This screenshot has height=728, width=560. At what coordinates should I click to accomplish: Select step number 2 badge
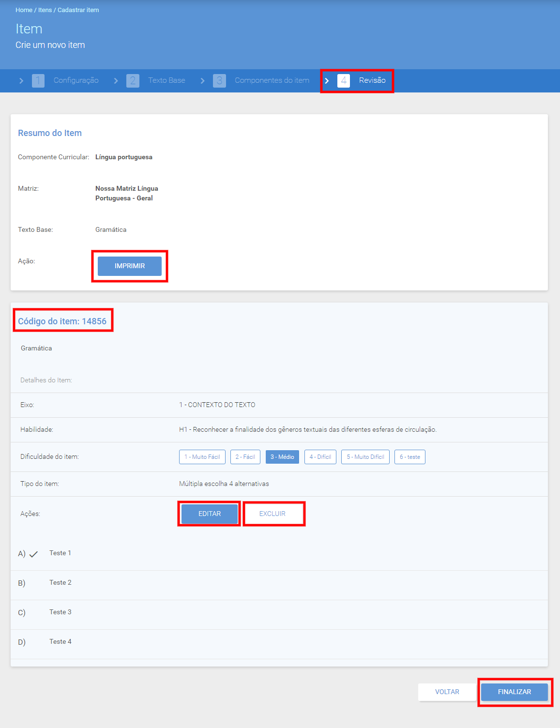click(x=133, y=81)
